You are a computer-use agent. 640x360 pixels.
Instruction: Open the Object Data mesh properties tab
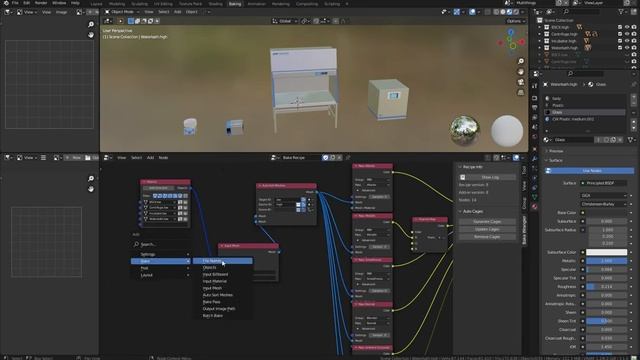click(x=535, y=197)
